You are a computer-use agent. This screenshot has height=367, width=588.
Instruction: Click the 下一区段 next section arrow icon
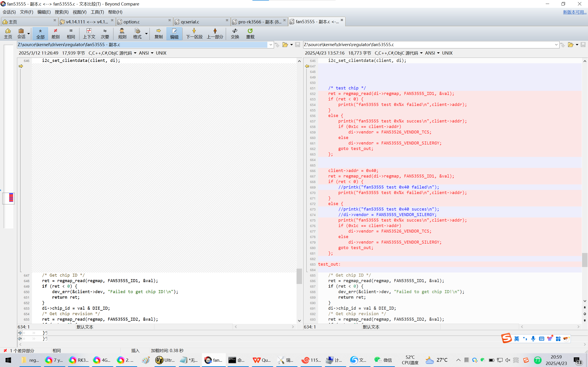(194, 31)
